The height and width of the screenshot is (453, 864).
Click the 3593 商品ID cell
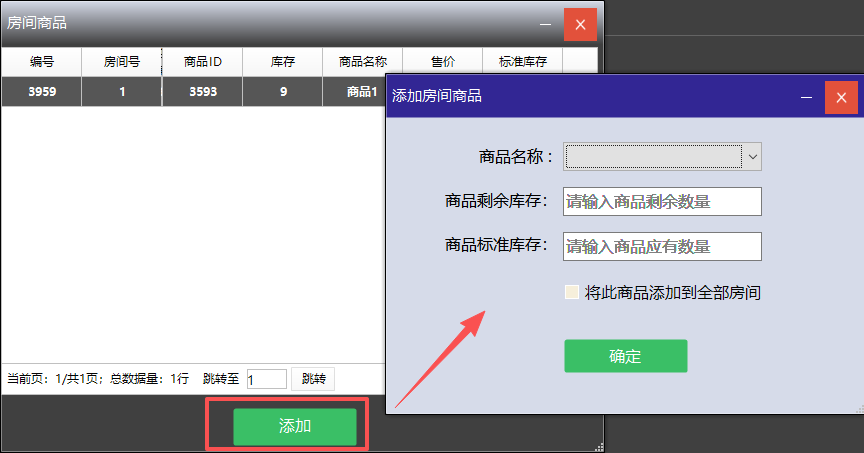coord(202,92)
